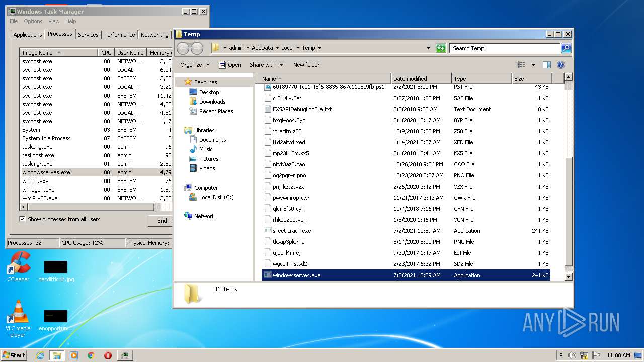Open the Organize dropdown menu
Screen dimensions: 644x362
(195, 65)
